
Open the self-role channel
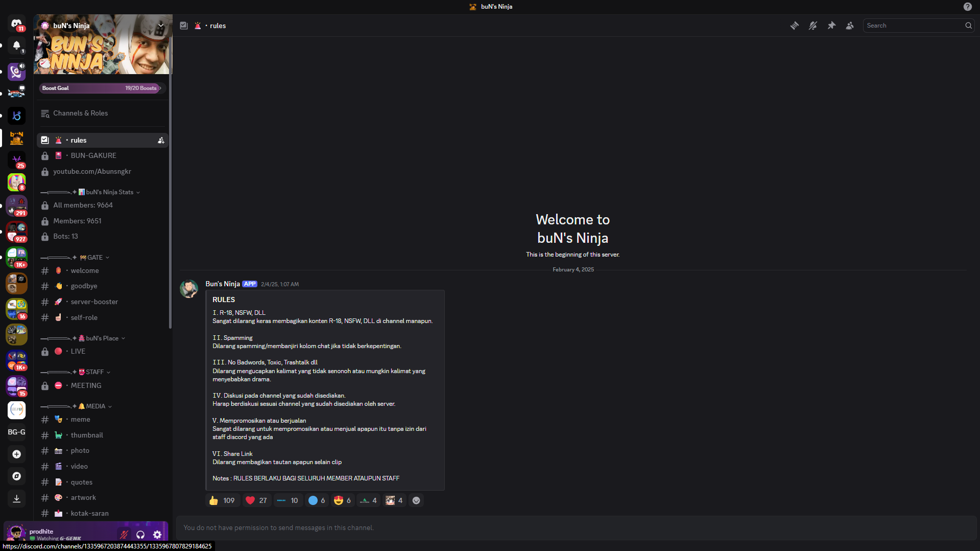point(102,317)
